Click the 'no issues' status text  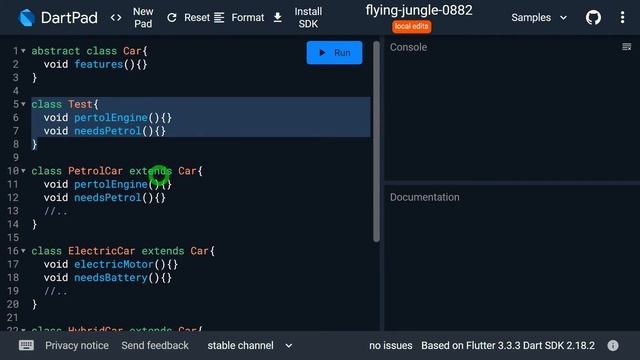(391, 345)
